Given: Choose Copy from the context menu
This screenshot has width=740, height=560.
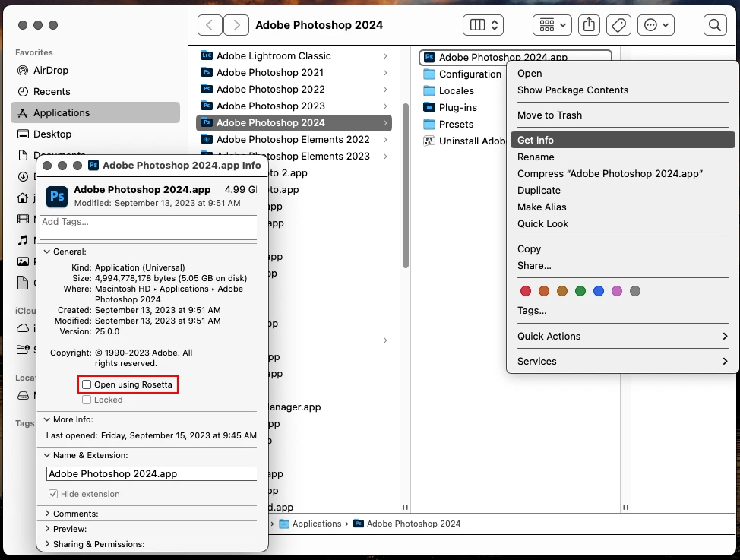Looking at the screenshot, I should click(622, 248).
